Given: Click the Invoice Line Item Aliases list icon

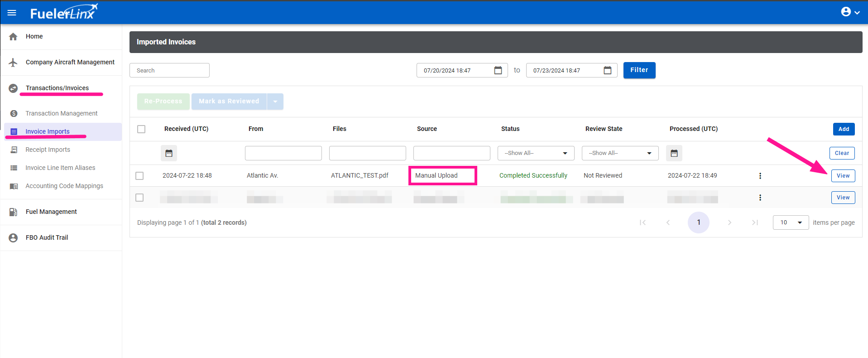Looking at the screenshot, I should [14, 168].
